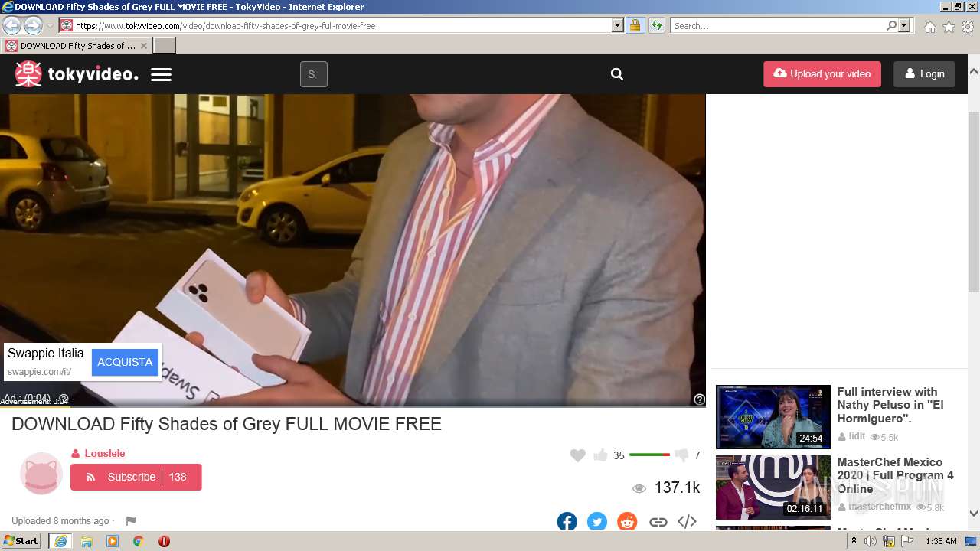Click the recent pages dropdown arrow
Image resolution: width=980 pixels, height=551 pixels.
coord(50,25)
